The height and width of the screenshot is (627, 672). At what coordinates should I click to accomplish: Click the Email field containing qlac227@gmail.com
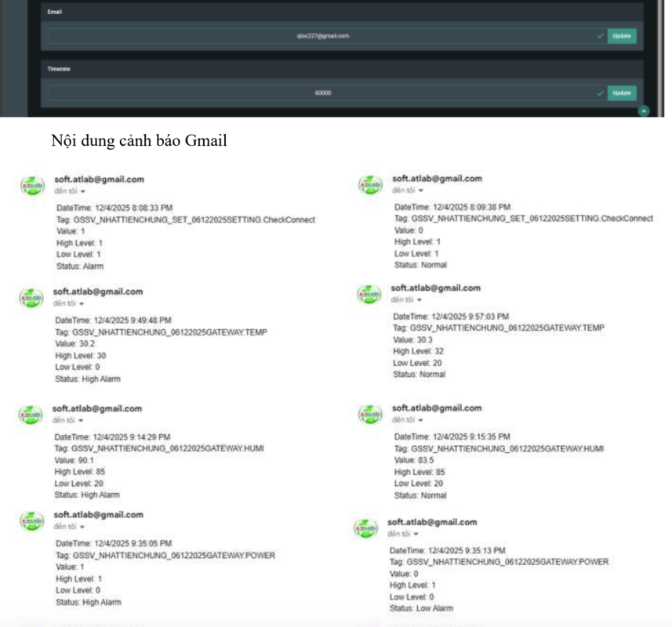coord(321,36)
